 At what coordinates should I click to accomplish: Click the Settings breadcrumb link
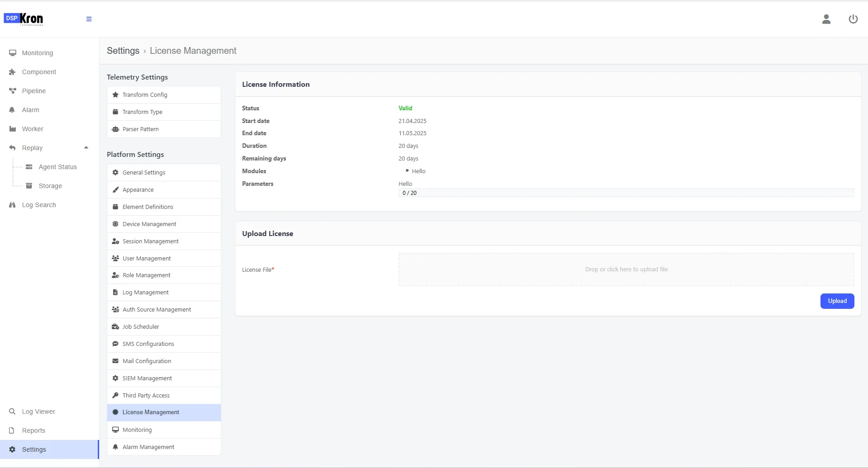pyautogui.click(x=123, y=51)
